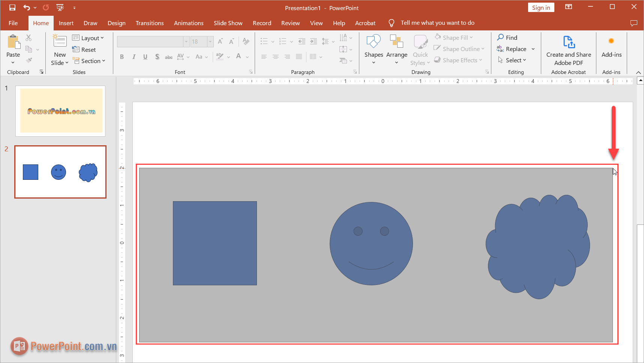Center the text in Paragraph group
This screenshot has width=644, height=363.
(x=276, y=57)
